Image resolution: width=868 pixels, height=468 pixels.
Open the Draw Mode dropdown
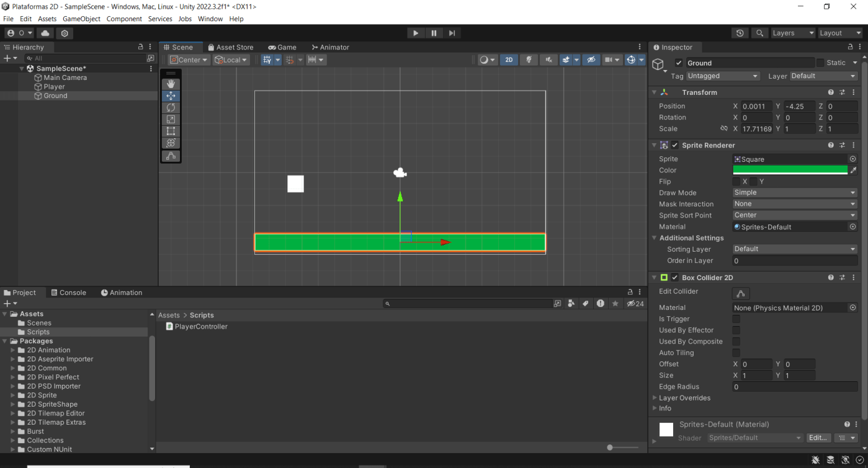point(794,193)
